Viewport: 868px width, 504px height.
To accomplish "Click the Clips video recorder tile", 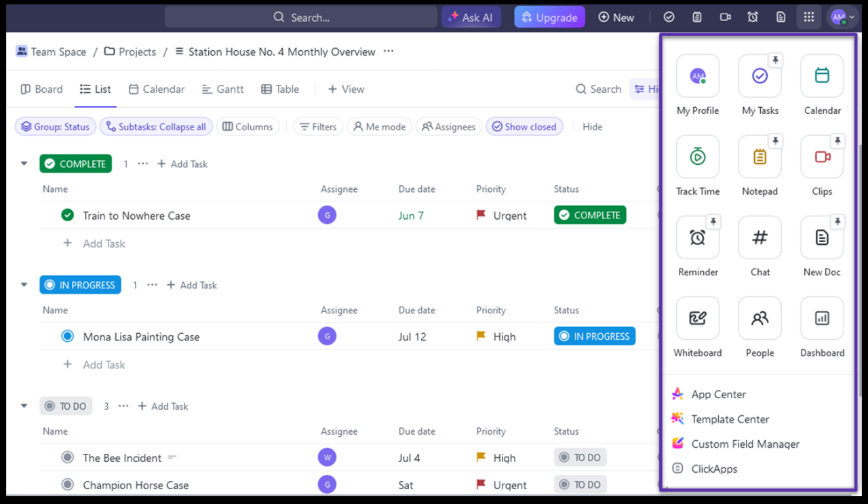I will coord(822,157).
